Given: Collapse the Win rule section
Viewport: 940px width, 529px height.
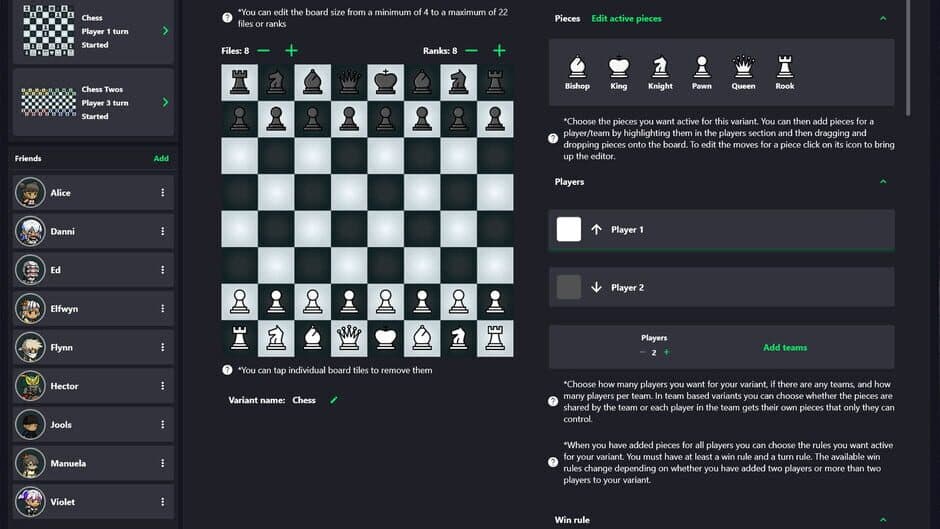Looking at the screenshot, I should tap(883, 520).
